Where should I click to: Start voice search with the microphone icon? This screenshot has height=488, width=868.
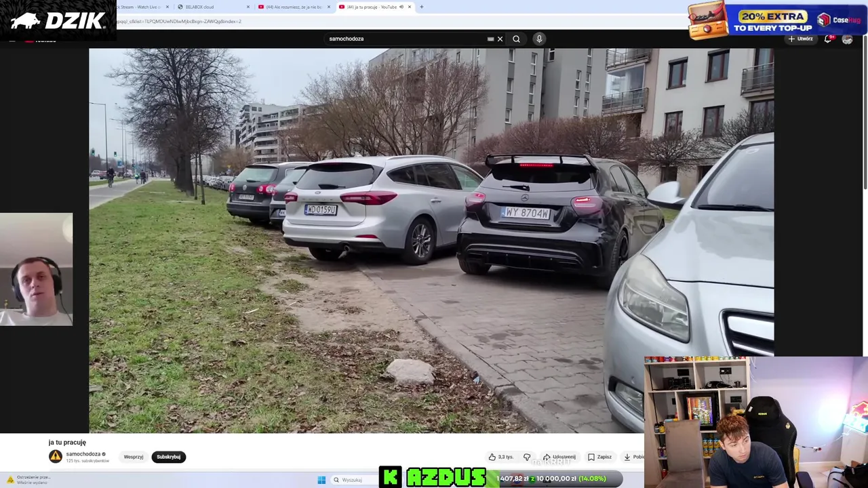click(539, 39)
